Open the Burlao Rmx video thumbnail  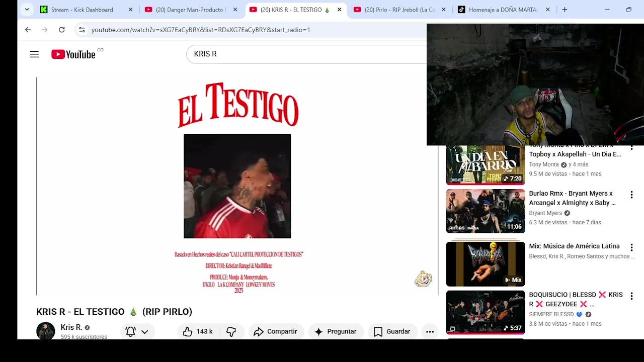point(486,211)
